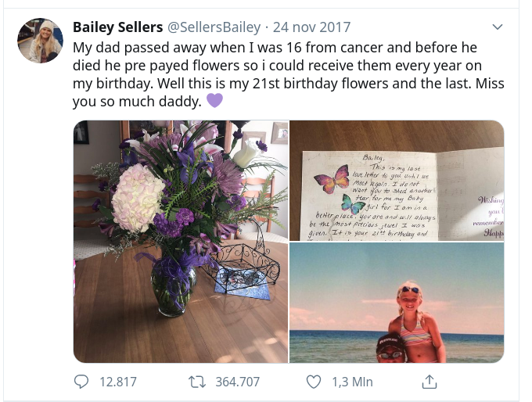Click the purple heart emoji in the tweet

(214, 101)
